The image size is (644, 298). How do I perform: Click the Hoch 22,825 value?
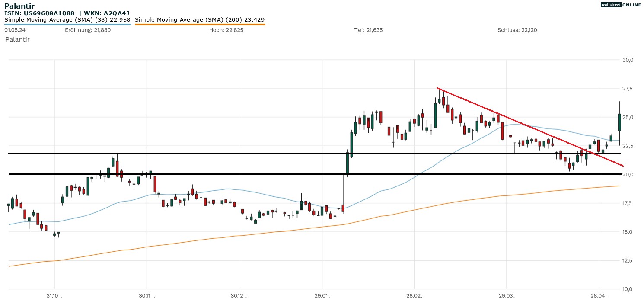coord(223,30)
